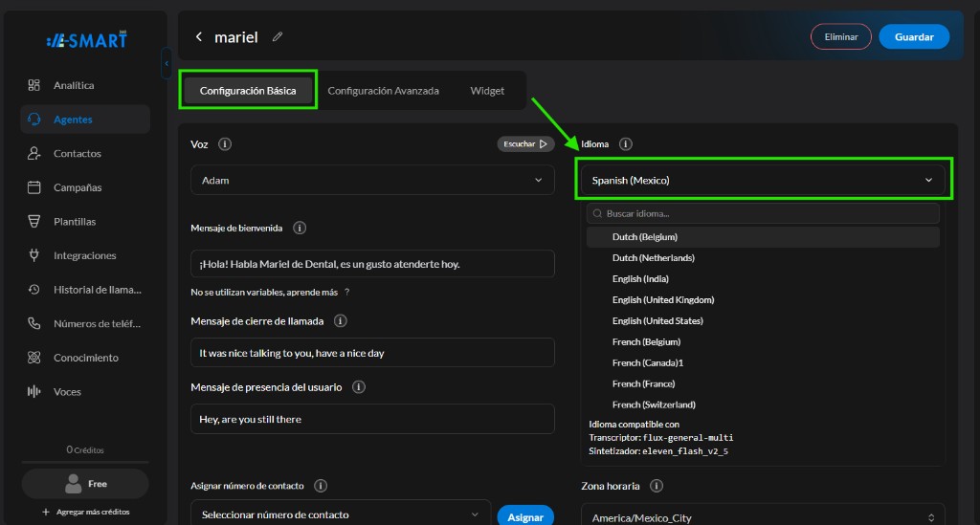The width and height of the screenshot is (980, 525).
Task: Click the Números de teléfono phone icon
Action: tap(33, 323)
